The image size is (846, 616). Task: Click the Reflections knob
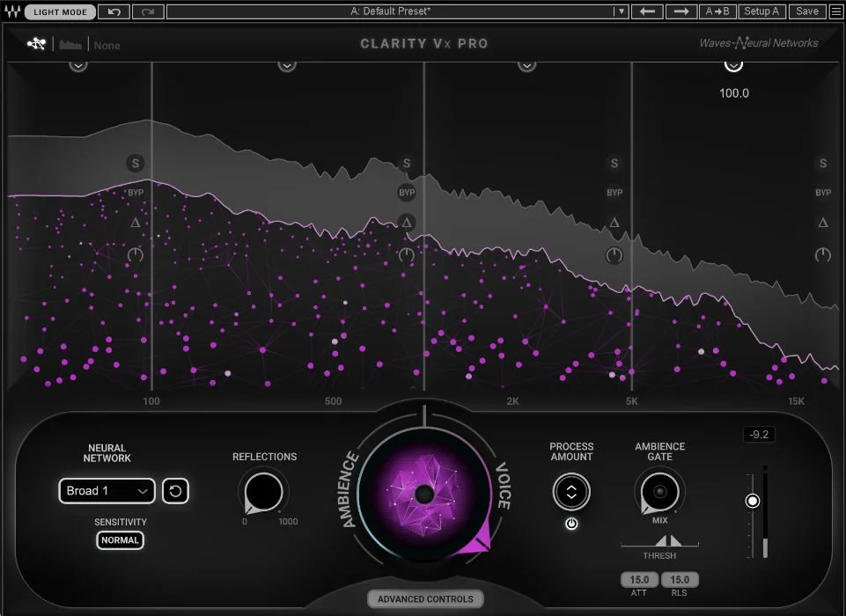tap(263, 491)
